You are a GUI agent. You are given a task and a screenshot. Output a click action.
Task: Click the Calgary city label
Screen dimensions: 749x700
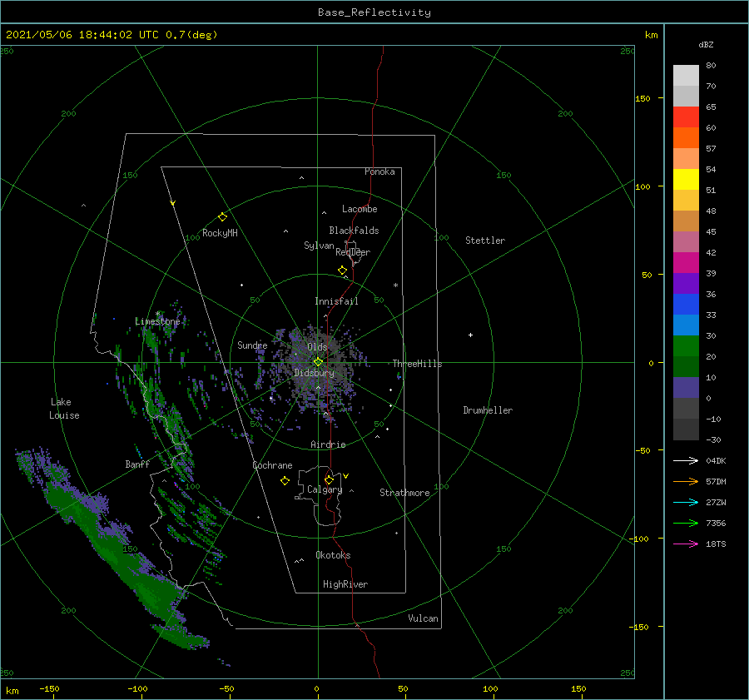325,489
